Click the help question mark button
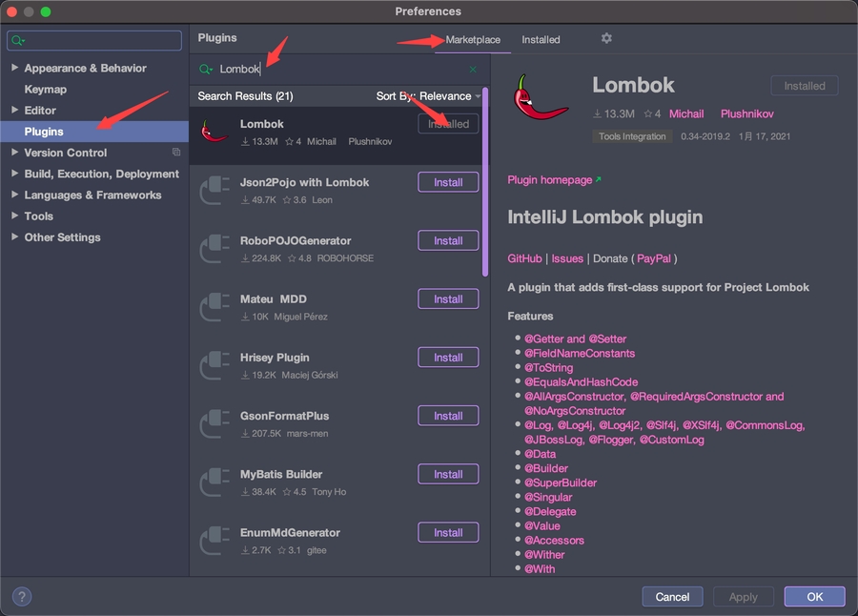 (x=21, y=597)
